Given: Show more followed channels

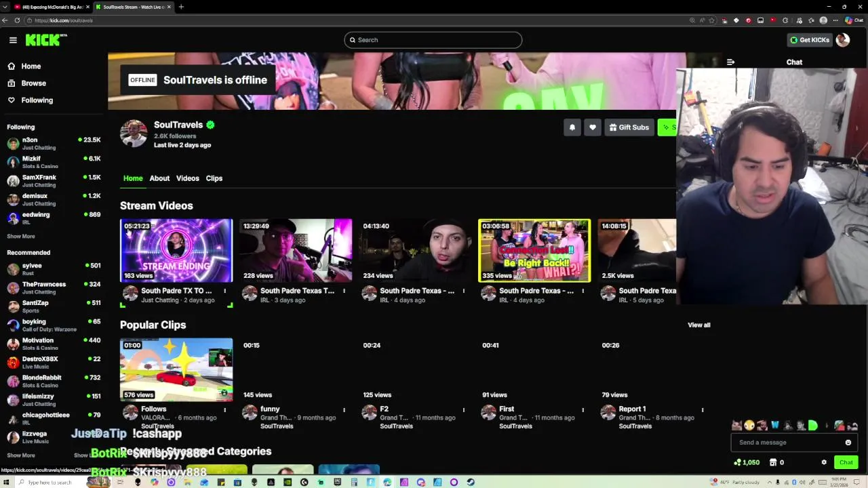Looking at the screenshot, I should [21, 237].
